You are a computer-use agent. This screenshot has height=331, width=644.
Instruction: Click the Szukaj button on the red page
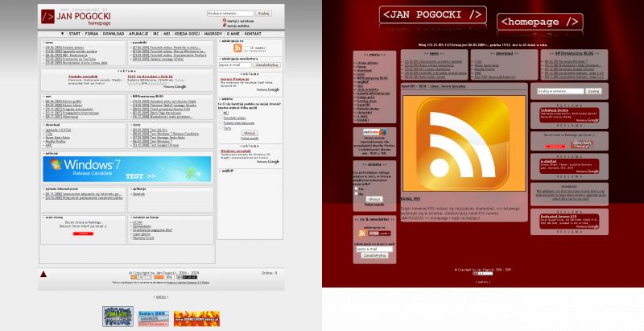pos(593,91)
